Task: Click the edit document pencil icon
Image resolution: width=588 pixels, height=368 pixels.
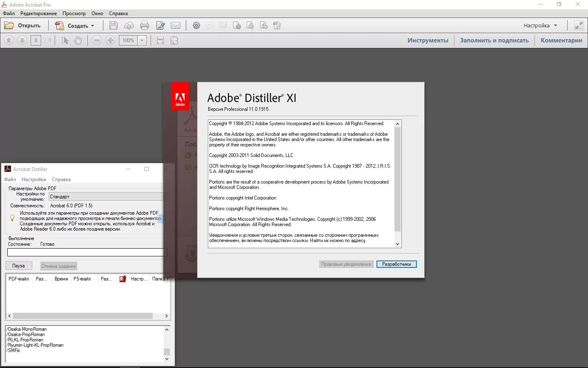Action: point(160,25)
